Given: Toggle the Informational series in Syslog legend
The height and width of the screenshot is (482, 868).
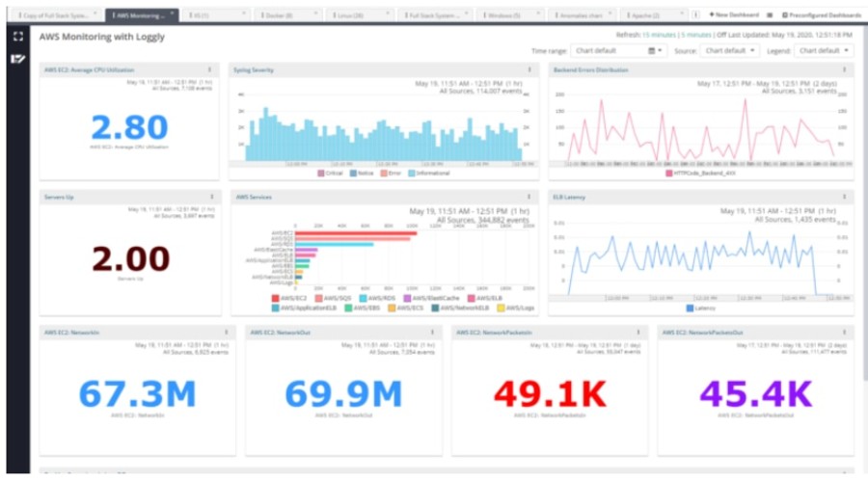Looking at the screenshot, I should pyautogui.click(x=429, y=174).
